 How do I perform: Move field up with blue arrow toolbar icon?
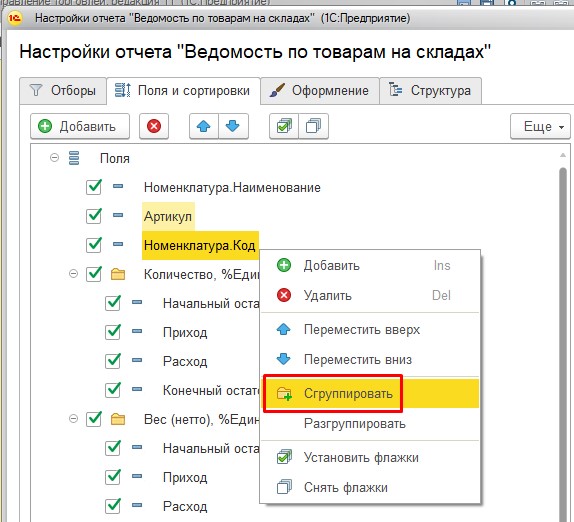click(204, 126)
